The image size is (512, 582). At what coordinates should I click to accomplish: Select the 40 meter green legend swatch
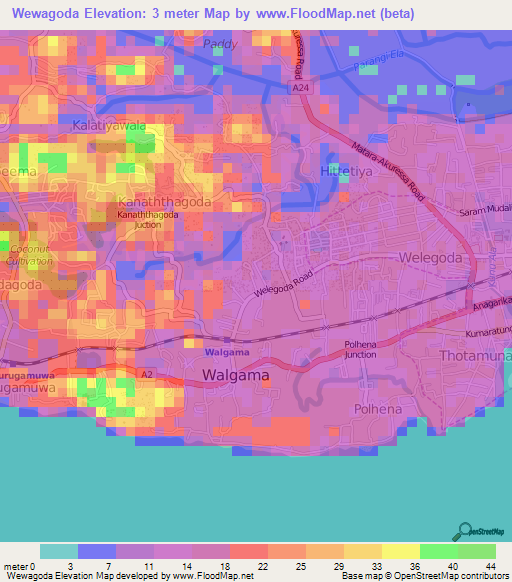[477, 551]
